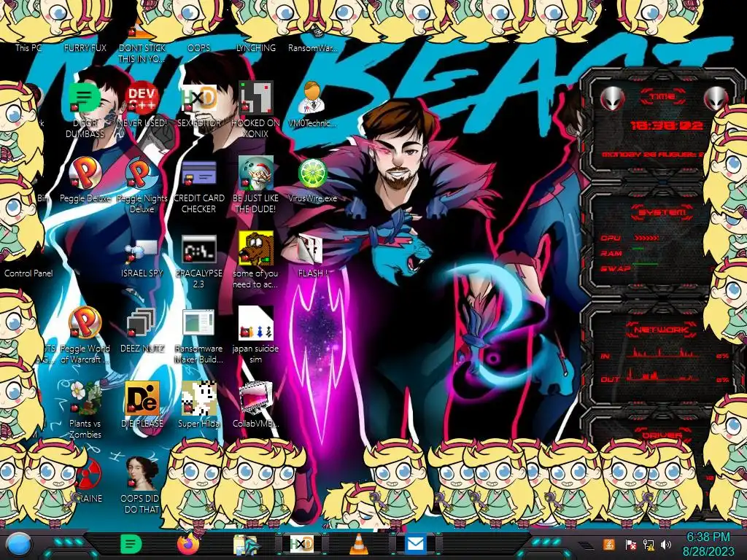Open the FLASH ! desktop icon
The image size is (747, 560).
(x=311, y=249)
